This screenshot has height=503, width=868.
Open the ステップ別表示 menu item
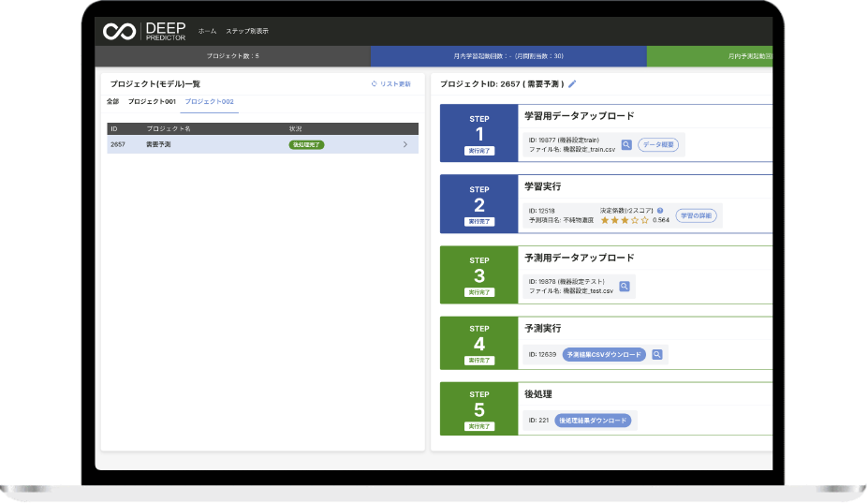click(247, 31)
